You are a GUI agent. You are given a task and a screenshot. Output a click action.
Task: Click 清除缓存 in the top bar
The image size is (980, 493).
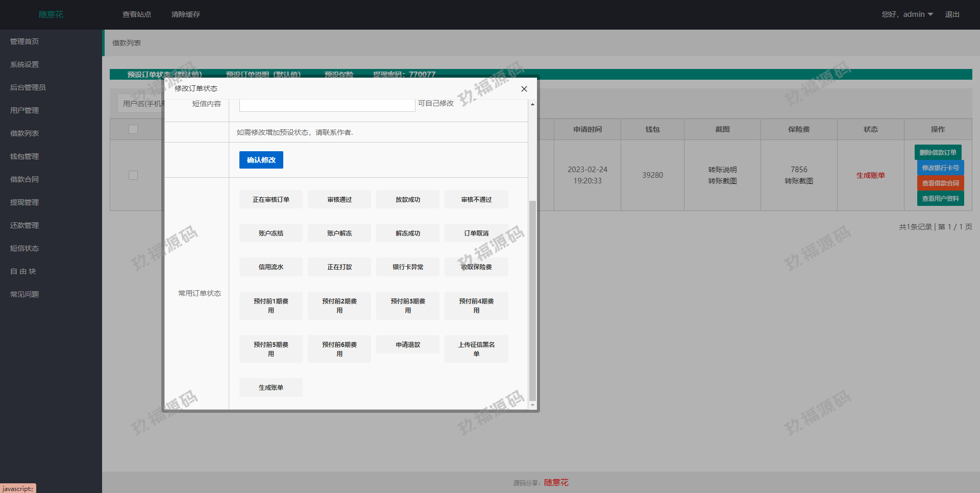tap(186, 14)
